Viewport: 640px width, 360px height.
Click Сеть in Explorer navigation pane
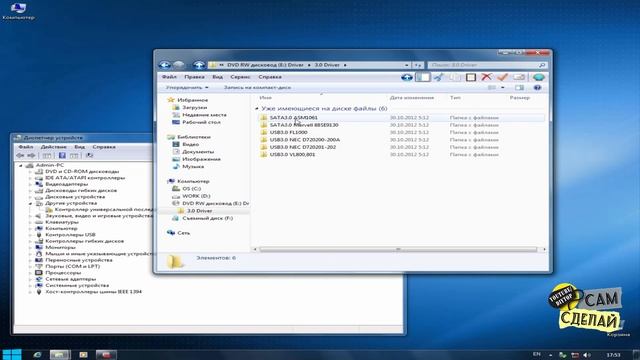184,233
